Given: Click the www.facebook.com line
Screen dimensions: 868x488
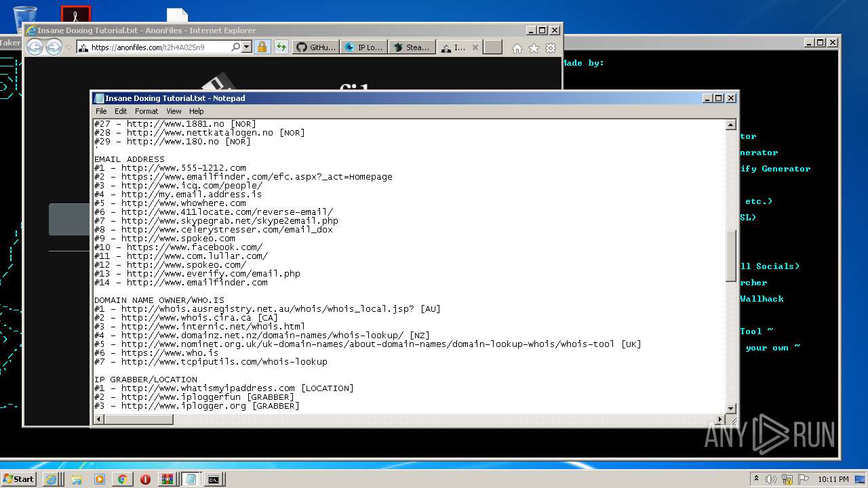Looking at the screenshot, I should pyautogui.click(x=178, y=247).
